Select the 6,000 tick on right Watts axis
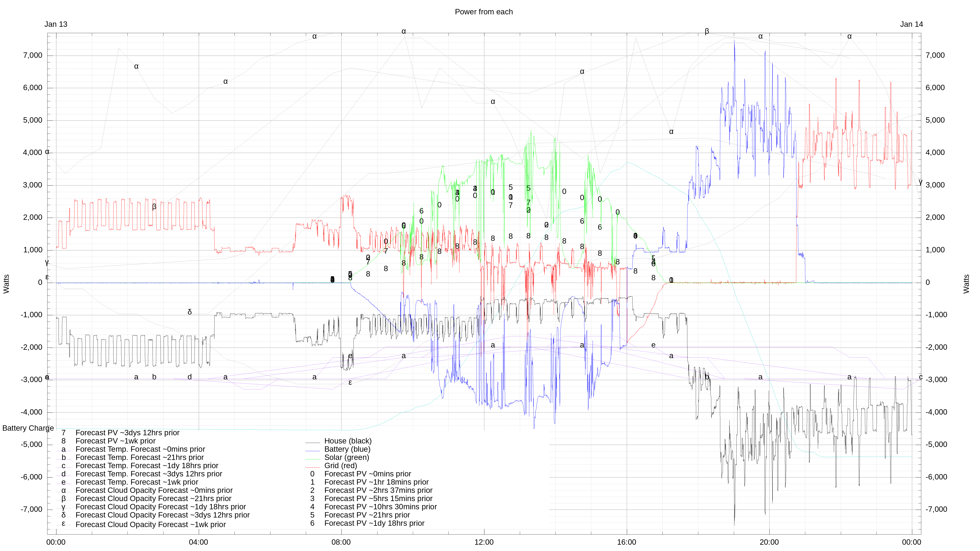980x551 pixels. pyautogui.click(x=935, y=88)
